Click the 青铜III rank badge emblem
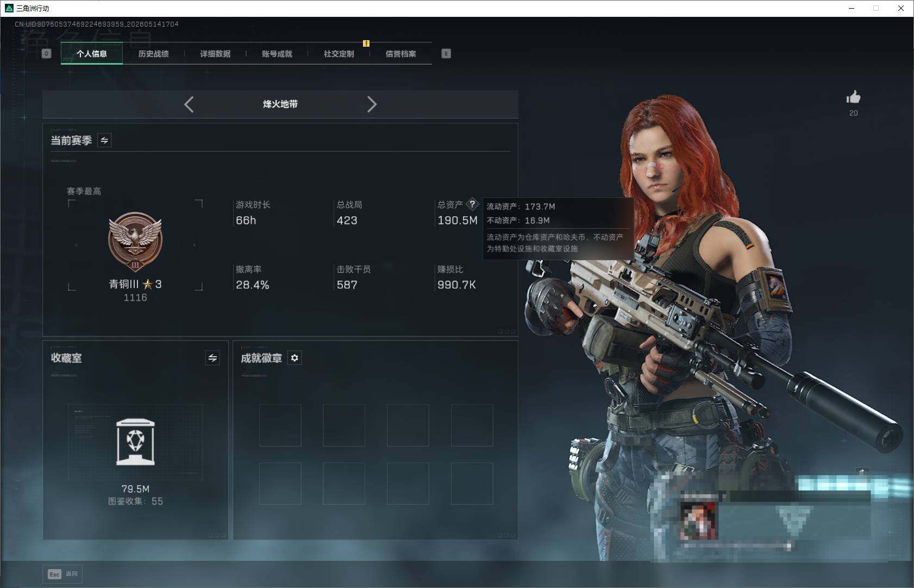914x588 pixels. (135, 241)
